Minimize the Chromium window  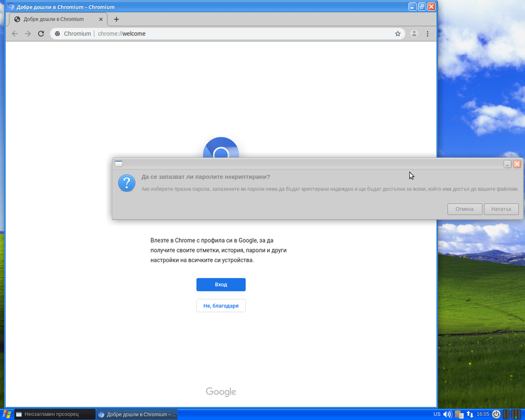[x=412, y=6]
